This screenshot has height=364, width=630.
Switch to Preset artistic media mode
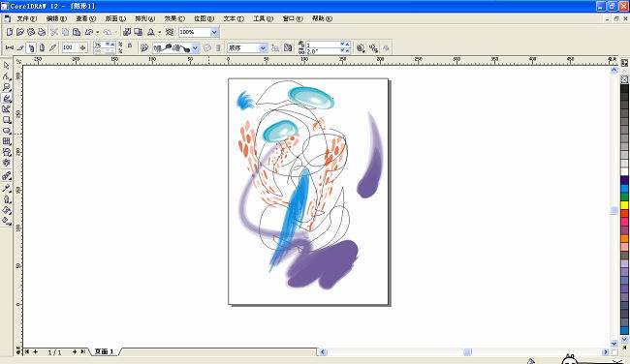pos(10,47)
